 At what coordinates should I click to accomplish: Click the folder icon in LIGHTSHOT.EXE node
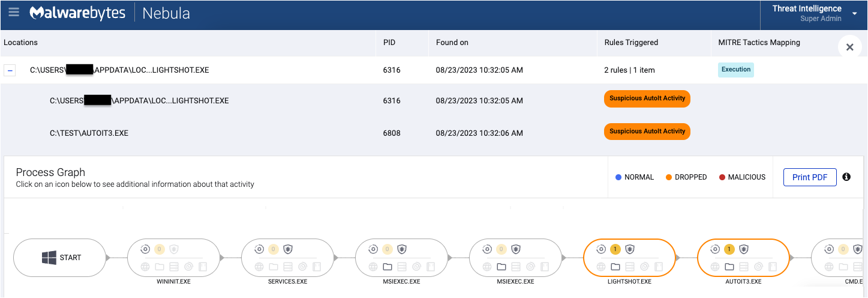coord(615,267)
